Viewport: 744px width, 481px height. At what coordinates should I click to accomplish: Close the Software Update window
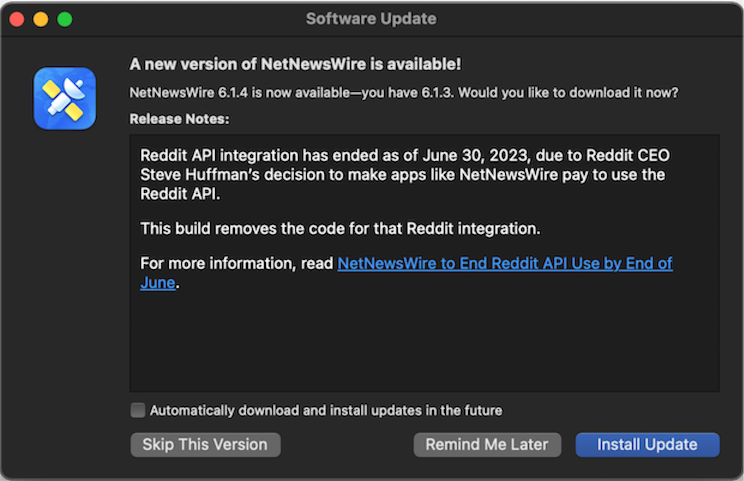(17, 19)
